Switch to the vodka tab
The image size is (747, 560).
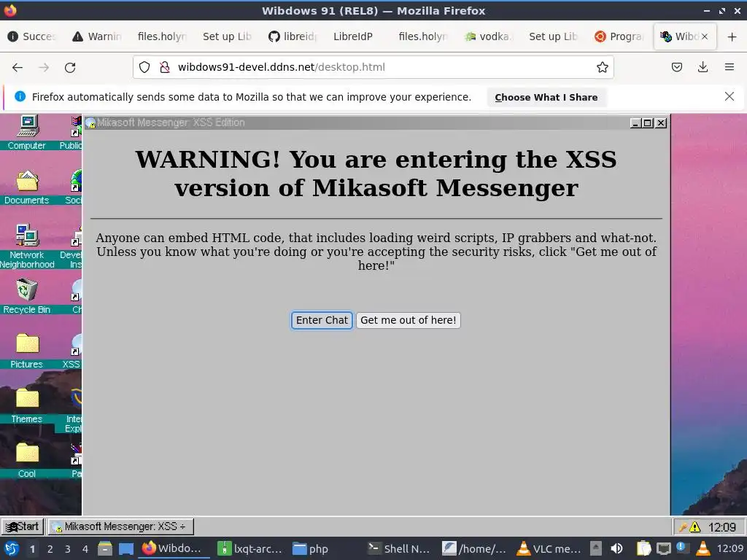click(489, 36)
